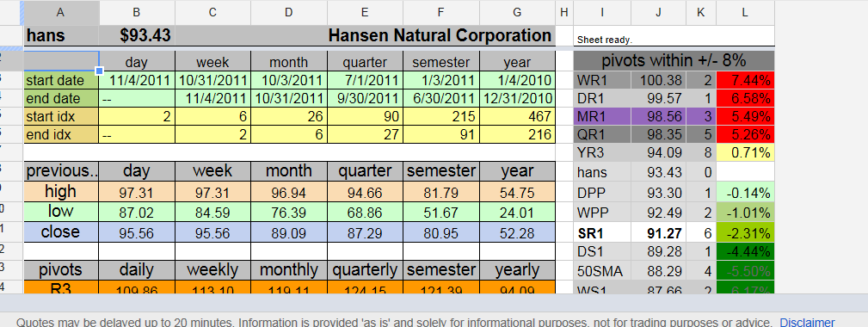Click the orange R3 pivots row label
868x327 pixels.
(61, 287)
